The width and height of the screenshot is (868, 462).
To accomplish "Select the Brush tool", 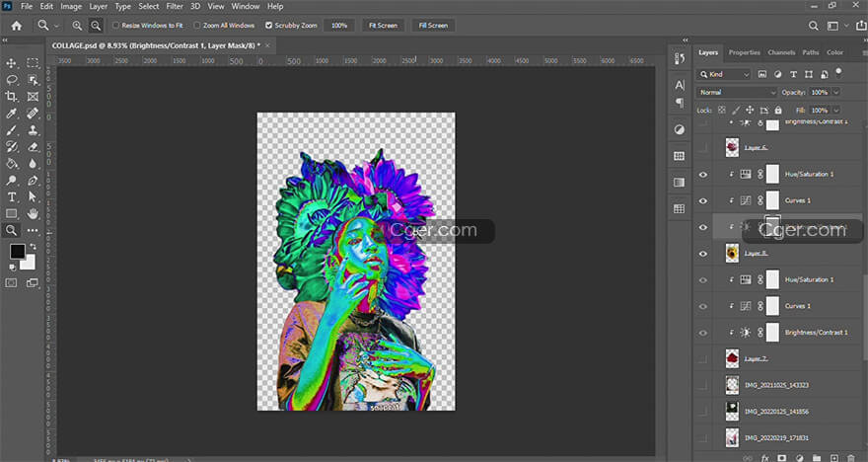I will 11,130.
